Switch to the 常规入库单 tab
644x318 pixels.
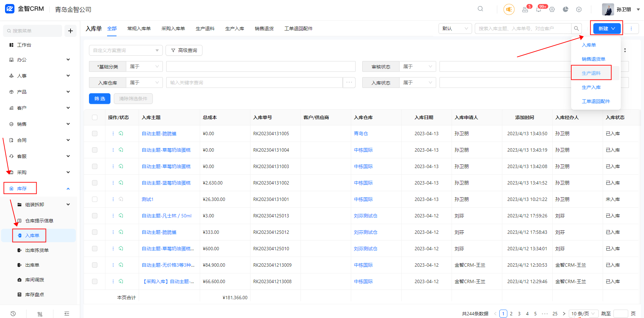click(x=139, y=29)
